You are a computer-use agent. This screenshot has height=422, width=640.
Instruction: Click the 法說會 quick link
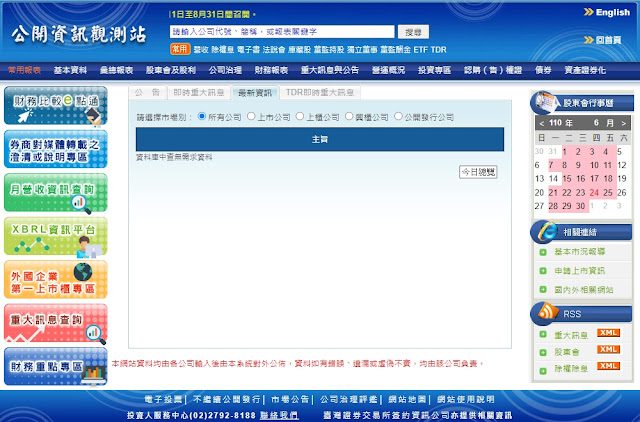(274, 50)
